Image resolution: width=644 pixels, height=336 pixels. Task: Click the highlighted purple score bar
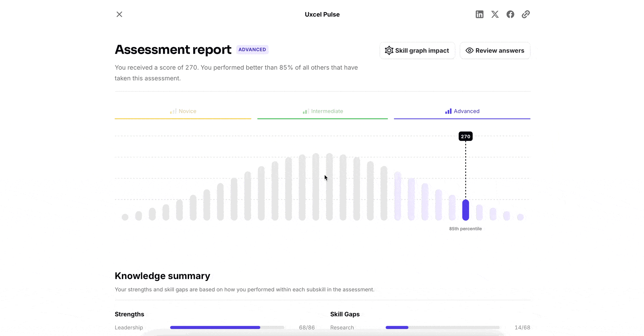point(465,210)
